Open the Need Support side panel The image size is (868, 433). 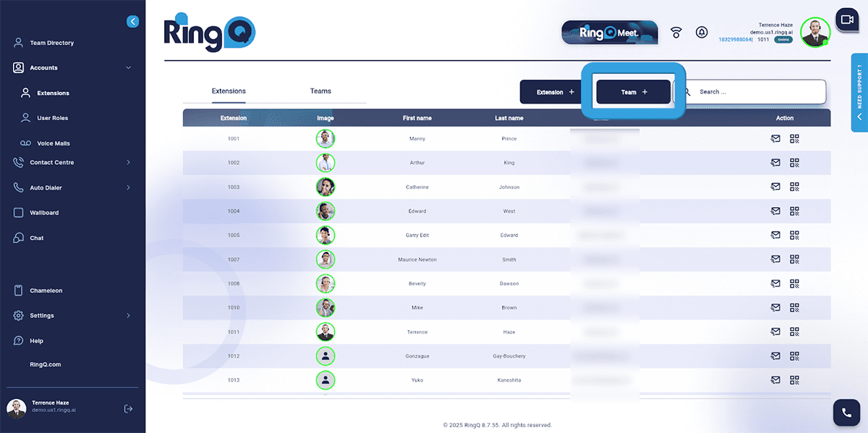coord(859,92)
